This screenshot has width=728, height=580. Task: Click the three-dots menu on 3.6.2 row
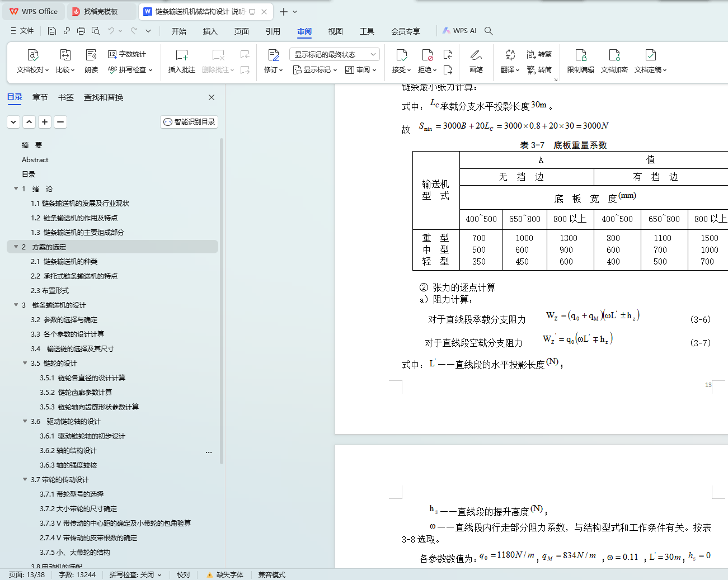209,452
